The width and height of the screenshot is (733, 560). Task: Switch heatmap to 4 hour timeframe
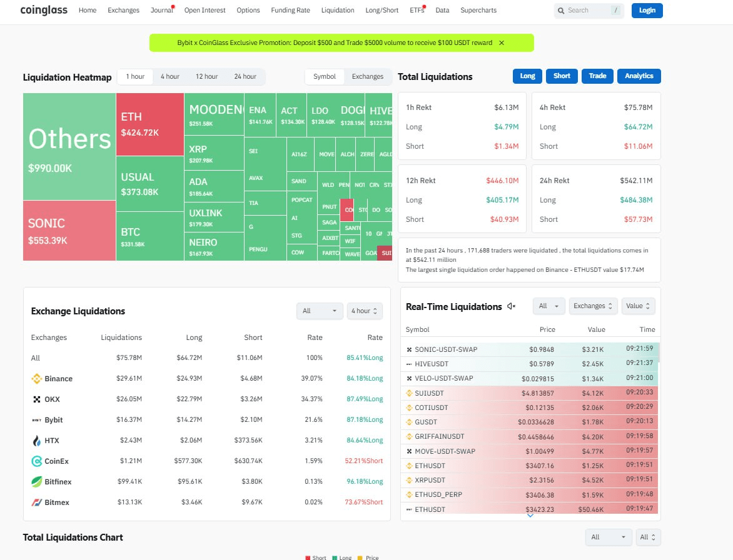pos(170,77)
